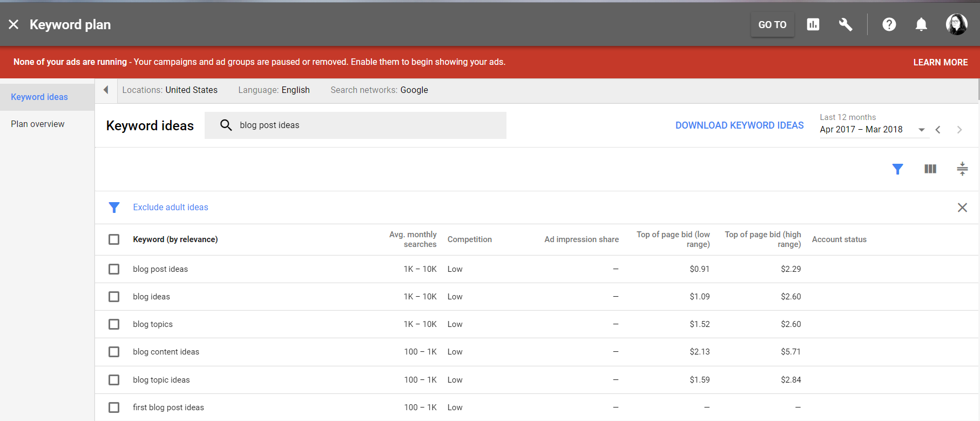Check the 'blog post ideas' row checkbox
Viewport: 980px width, 421px height.
[x=114, y=269]
